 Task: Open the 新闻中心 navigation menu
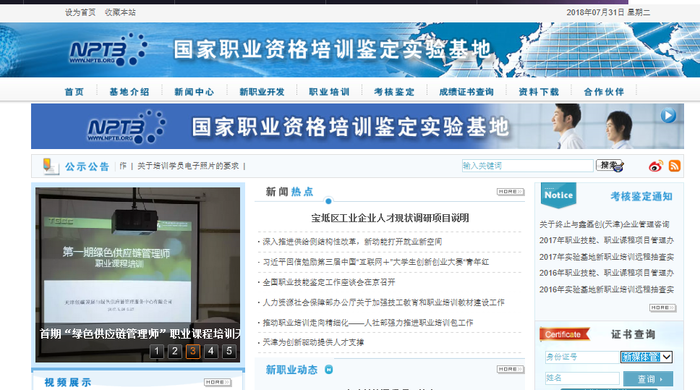point(194,92)
